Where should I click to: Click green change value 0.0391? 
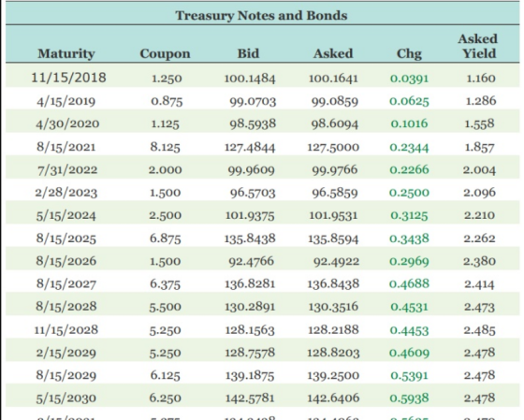(409, 79)
